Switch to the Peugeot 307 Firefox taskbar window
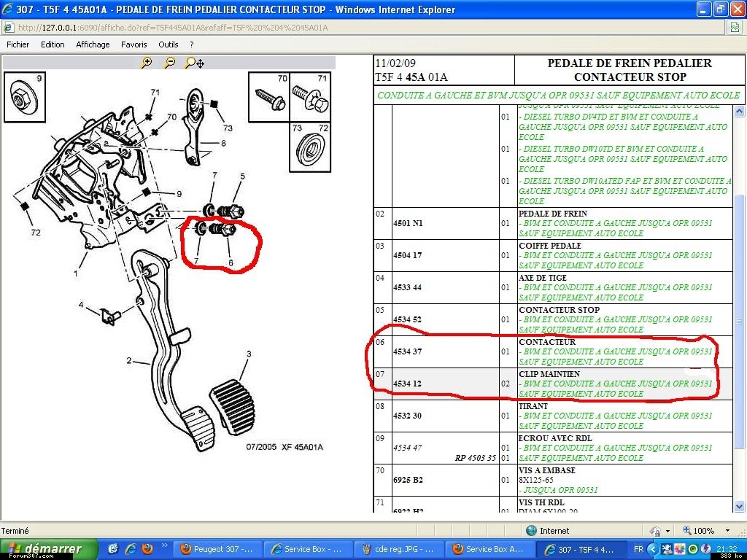Image resolution: width=747 pixels, height=560 pixels. click(x=217, y=549)
